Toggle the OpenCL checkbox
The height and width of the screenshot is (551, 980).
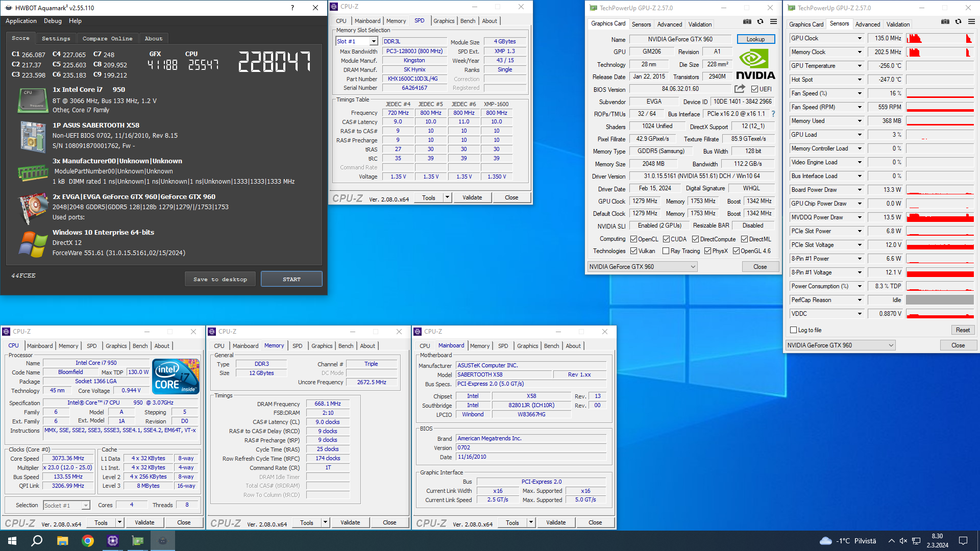[x=633, y=239]
